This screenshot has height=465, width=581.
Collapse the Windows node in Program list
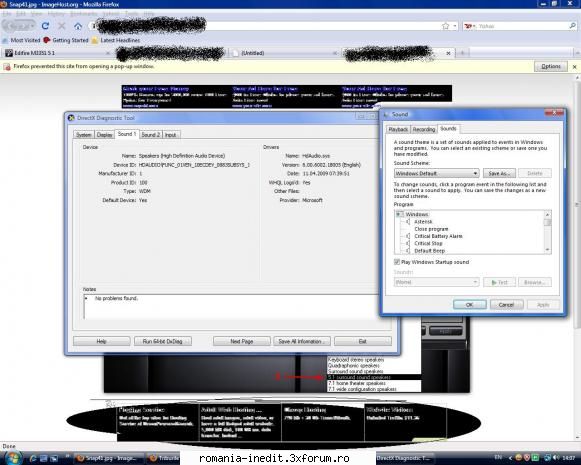pyautogui.click(x=399, y=214)
